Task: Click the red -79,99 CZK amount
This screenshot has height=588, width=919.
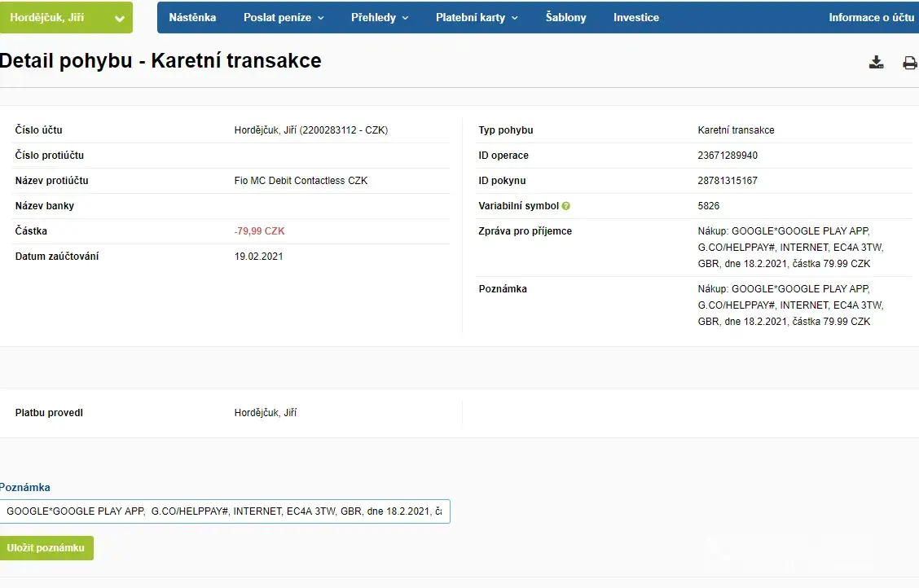Action: point(259,231)
